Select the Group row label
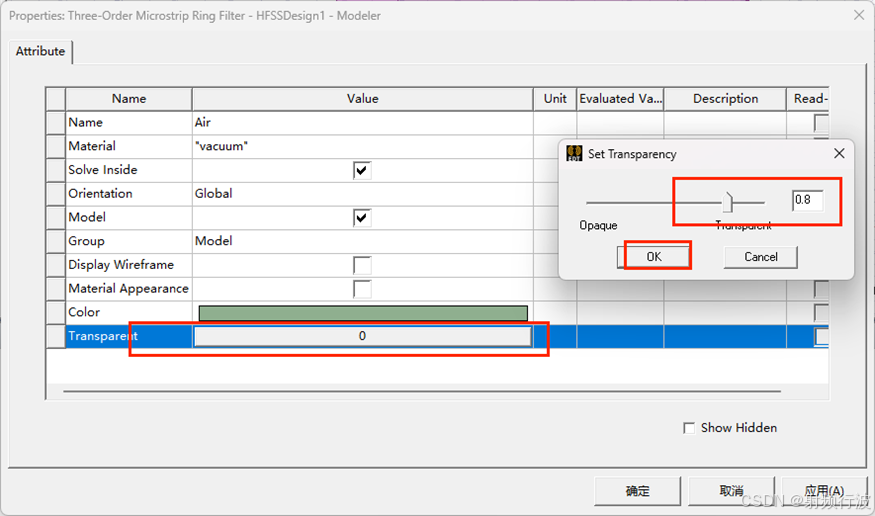Screen dimensions: 875x516 [129, 241]
